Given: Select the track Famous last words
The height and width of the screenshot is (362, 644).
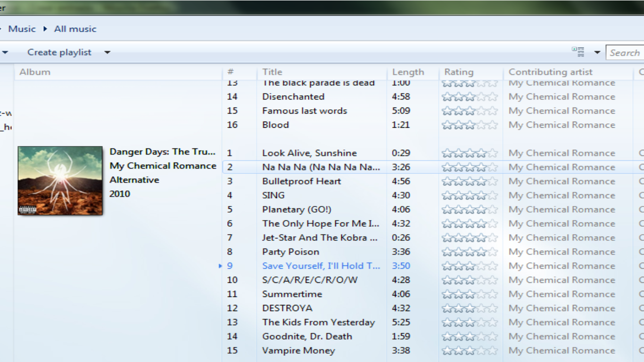Looking at the screenshot, I should pyautogui.click(x=305, y=111).
